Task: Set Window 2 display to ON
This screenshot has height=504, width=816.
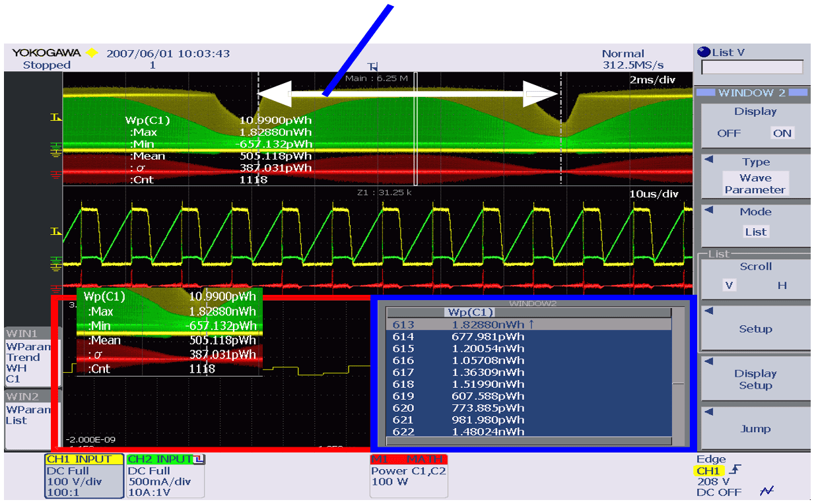Action: click(782, 133)
